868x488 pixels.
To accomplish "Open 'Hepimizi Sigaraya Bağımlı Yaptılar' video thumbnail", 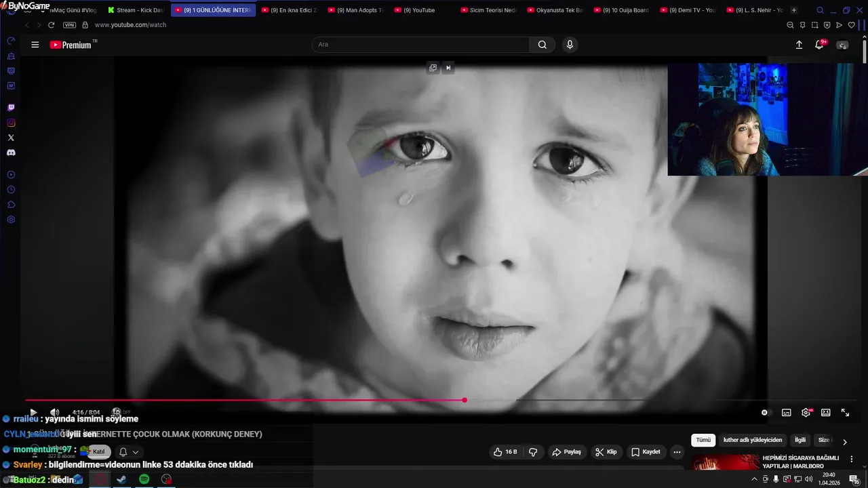I will coord(726,462).
